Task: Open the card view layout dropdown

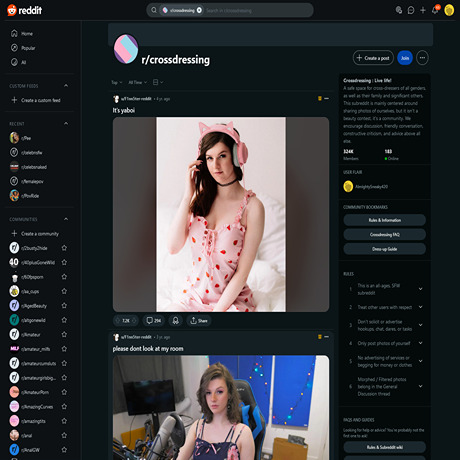Action: [x=158, y=82]
